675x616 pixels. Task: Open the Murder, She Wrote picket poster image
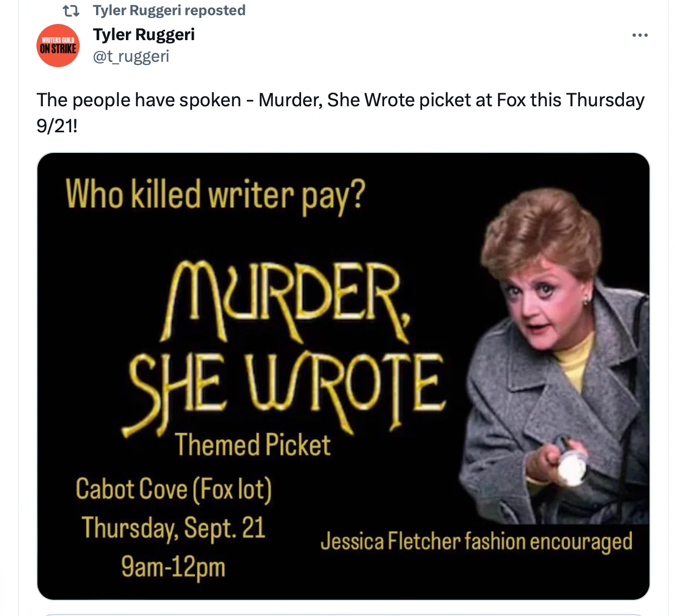pyautogui.click(x=343, y=376)
